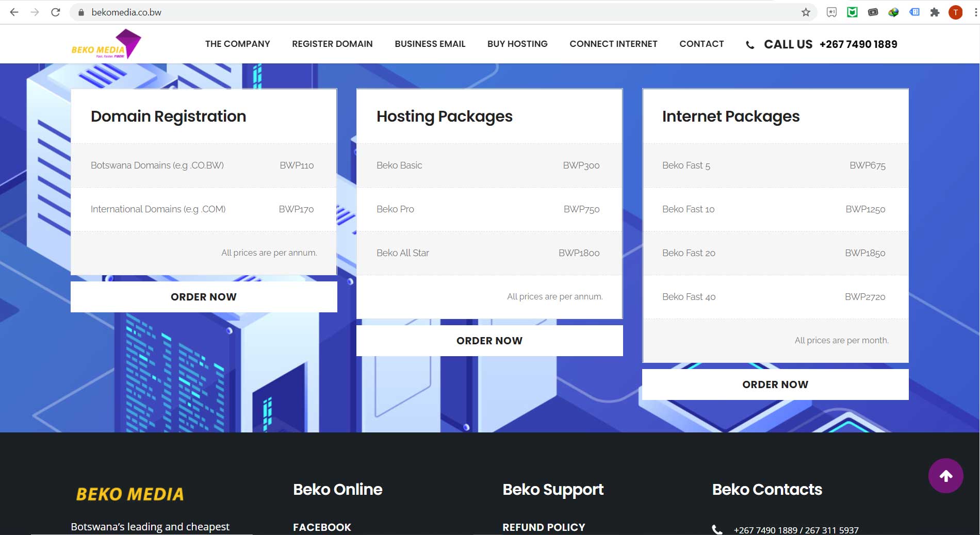Click the BWP750 price
The image size is (980, 535).
581,209
